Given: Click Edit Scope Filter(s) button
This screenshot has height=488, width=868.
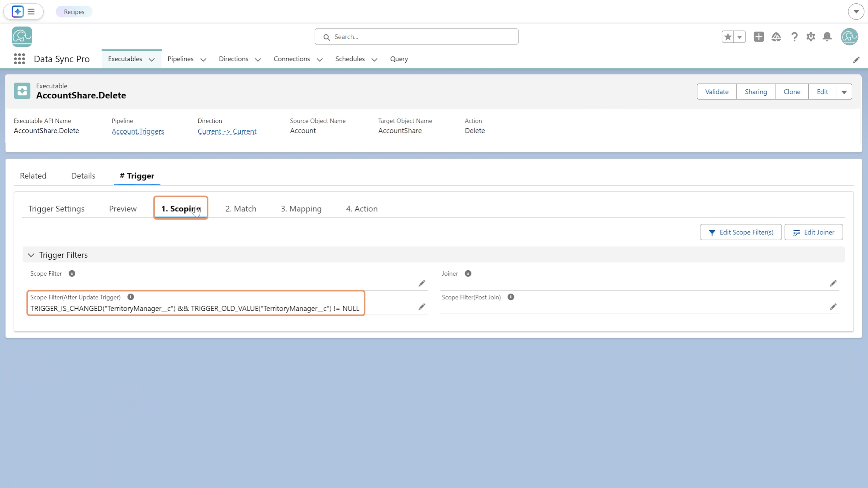Looking at the screenshot, I should 741,232.
